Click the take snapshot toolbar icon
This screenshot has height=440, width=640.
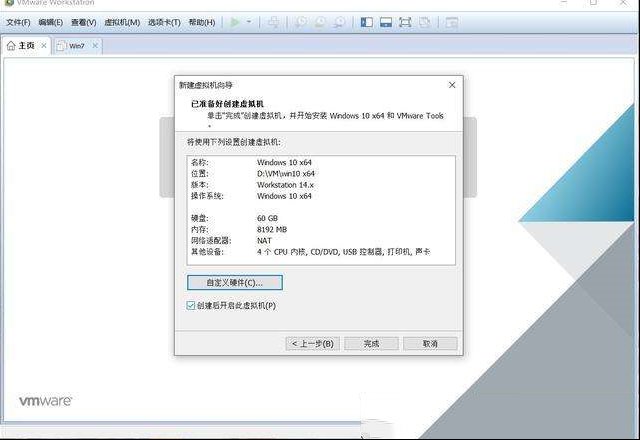301,22
